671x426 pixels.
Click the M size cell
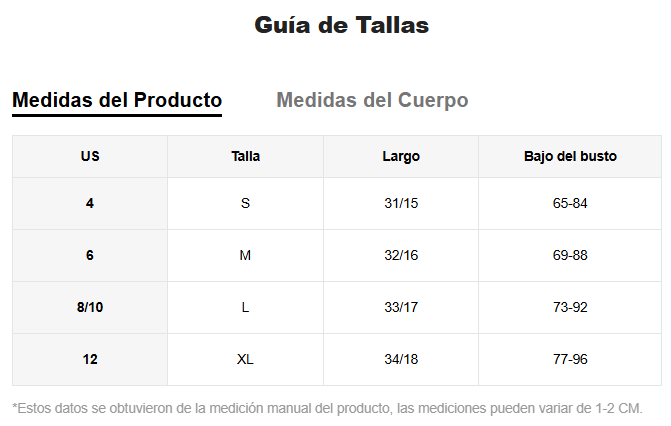point(245,255)
